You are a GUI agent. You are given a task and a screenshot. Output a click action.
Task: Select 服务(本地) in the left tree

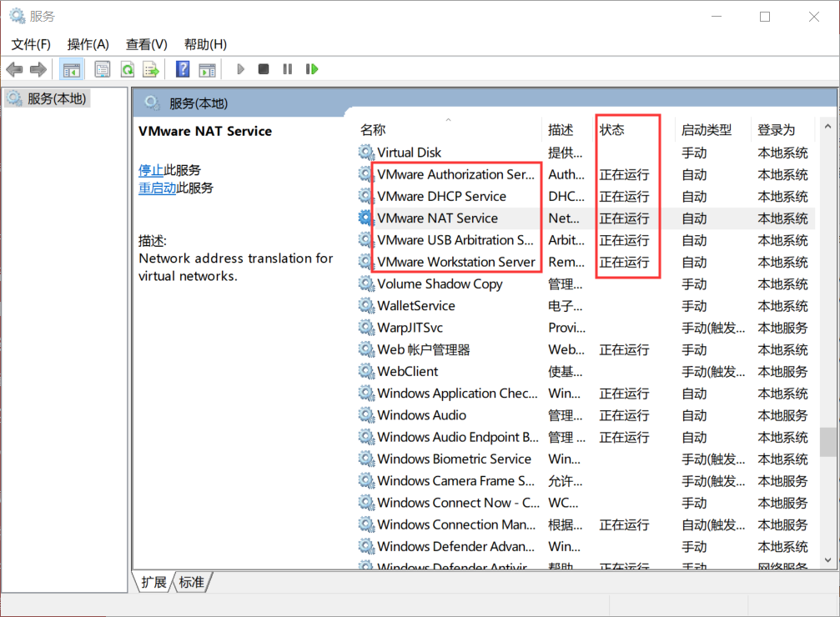point(48,98)
